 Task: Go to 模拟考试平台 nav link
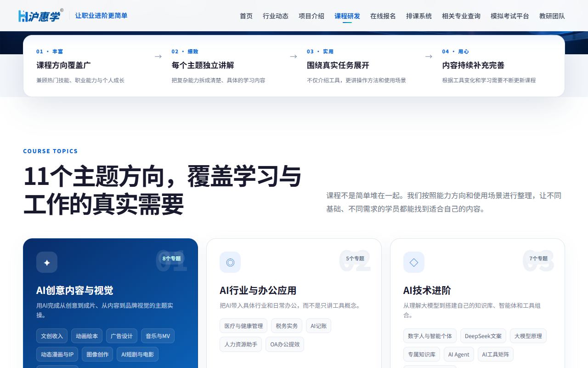coord(510,16)
